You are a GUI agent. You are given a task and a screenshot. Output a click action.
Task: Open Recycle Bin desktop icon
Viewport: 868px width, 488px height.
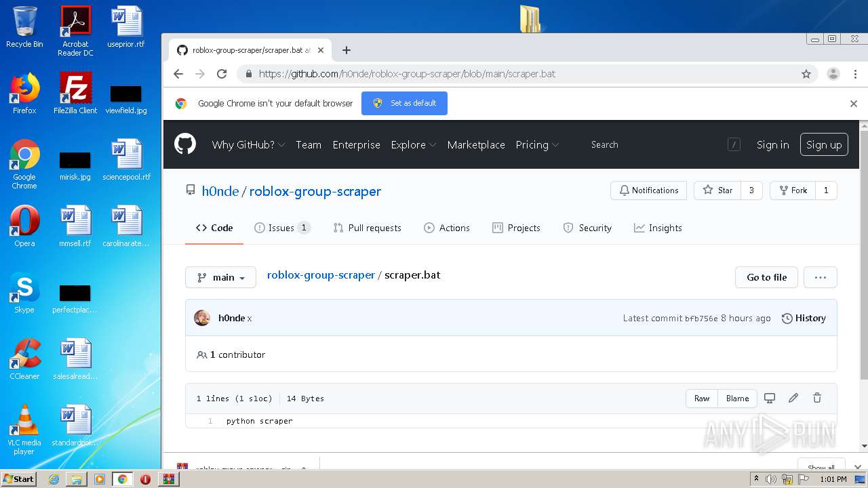[x=24, y=27]
